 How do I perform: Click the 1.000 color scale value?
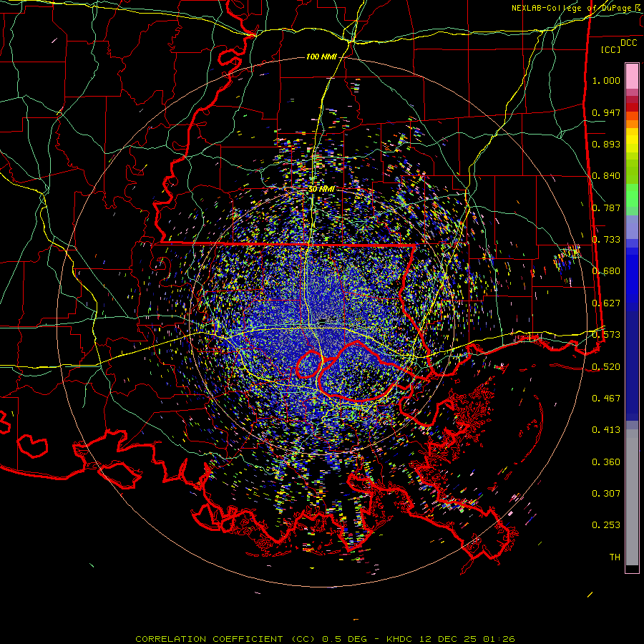coord(606,80)
